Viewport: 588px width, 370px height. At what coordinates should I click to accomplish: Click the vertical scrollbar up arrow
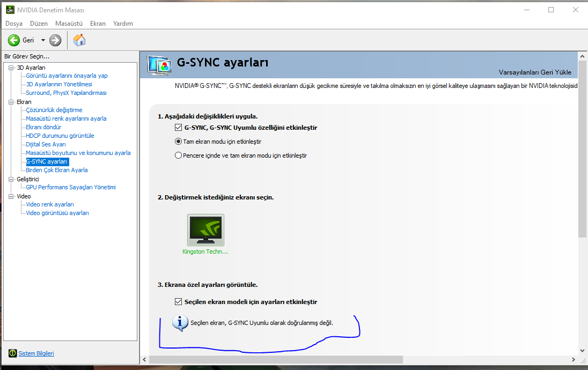coord(582,56)
